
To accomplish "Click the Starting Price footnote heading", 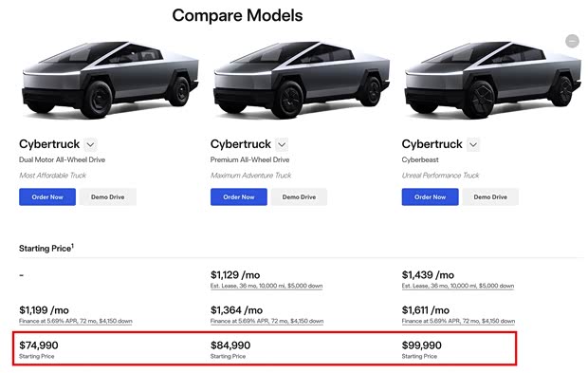I will [x=46, y=248].
